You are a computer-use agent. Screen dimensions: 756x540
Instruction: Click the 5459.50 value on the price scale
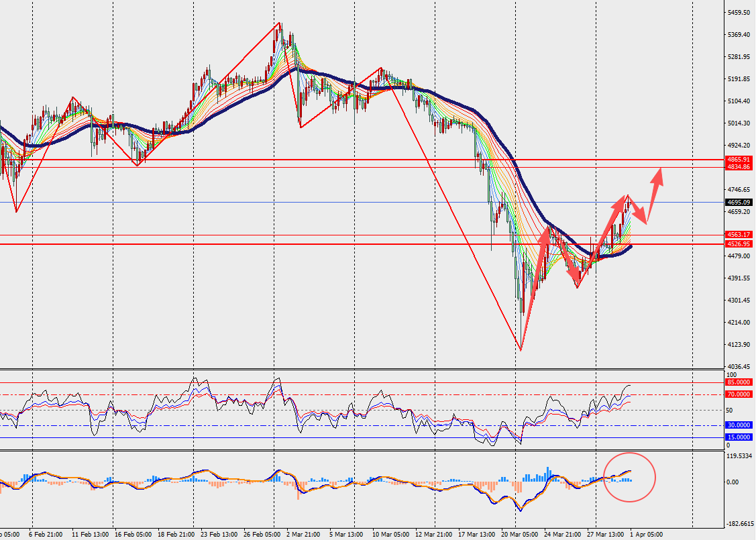click(x=738, y=13)
